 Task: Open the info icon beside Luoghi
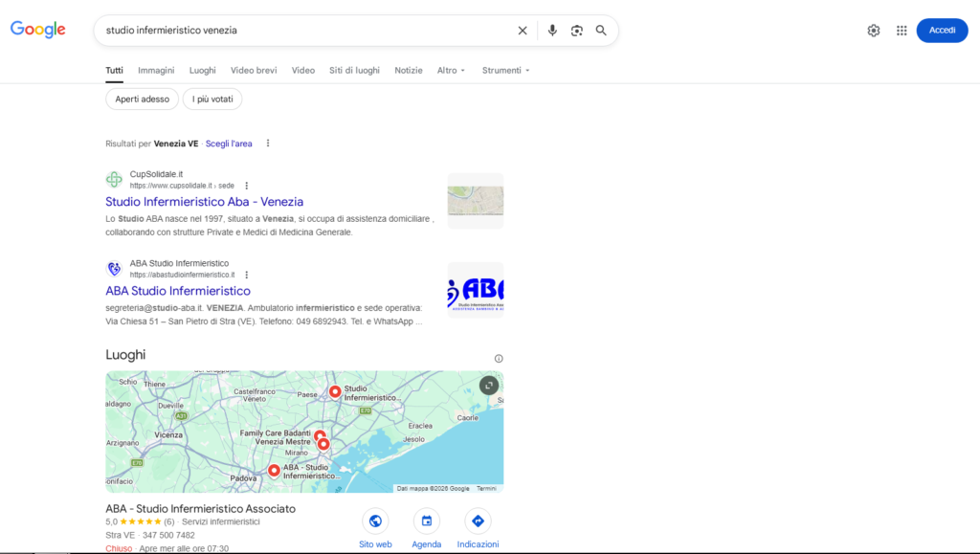pyautogui.click(x=498, y=357)
